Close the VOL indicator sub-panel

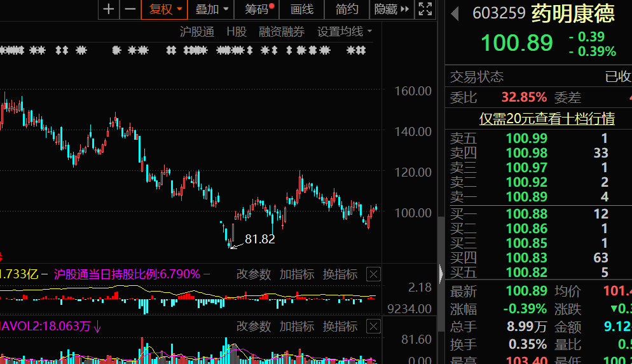click(373, 327)
